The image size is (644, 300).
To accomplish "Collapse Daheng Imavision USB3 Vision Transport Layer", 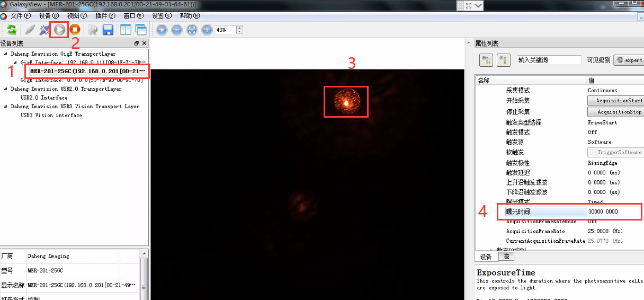I will 5,106.
